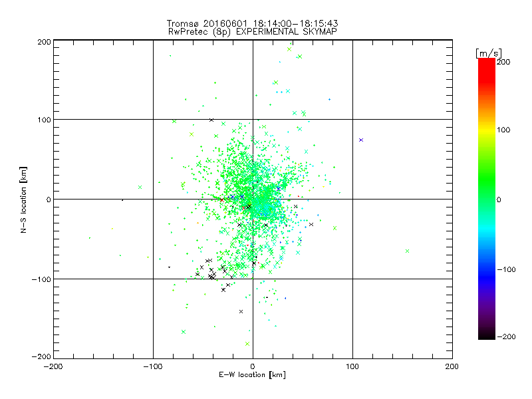Click the colorbar tick label '-200'
Screen dimensions: 532x399
click(506, 336)
